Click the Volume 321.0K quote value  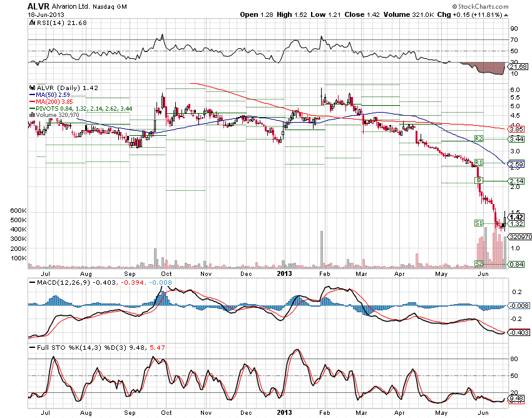pyautogui.click(x=409, y=14)
